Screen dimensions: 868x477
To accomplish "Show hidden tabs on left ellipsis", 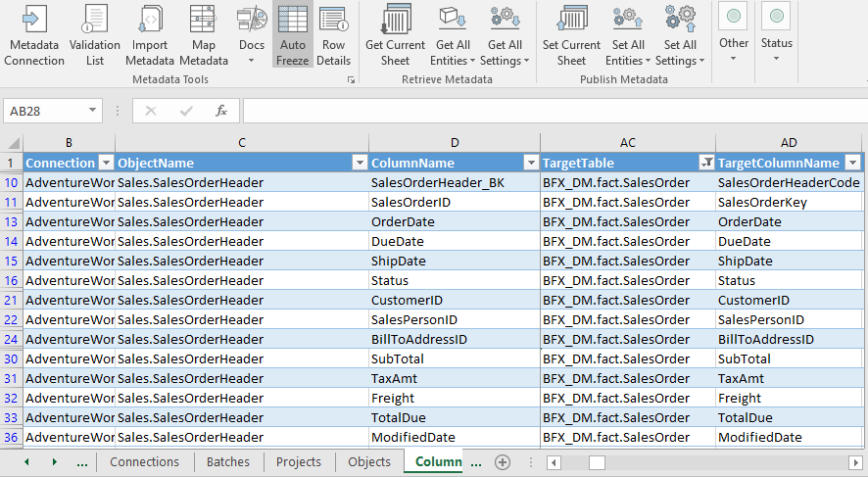I will (x=82, y=462).
